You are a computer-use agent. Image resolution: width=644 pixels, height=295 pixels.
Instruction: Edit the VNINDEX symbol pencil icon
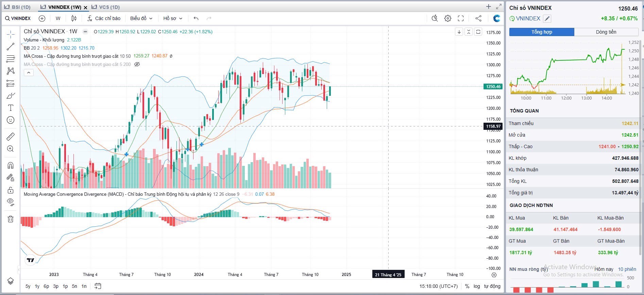coord(547,19)
